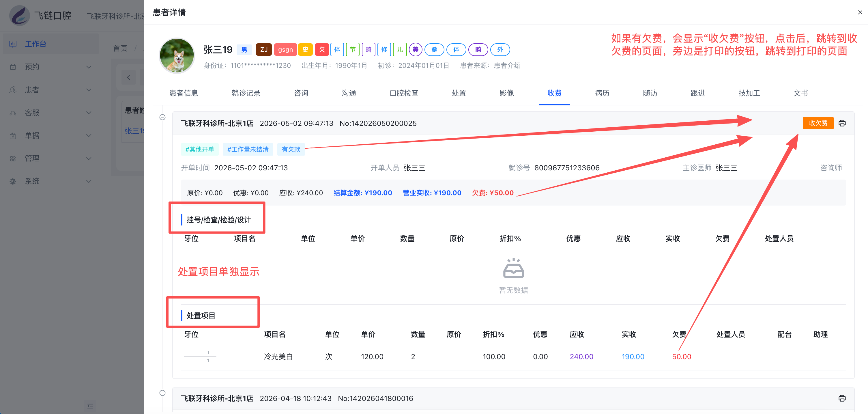The image size is (868, 414).
Task: Click the red 欠 tag
Action: [322, 50]
